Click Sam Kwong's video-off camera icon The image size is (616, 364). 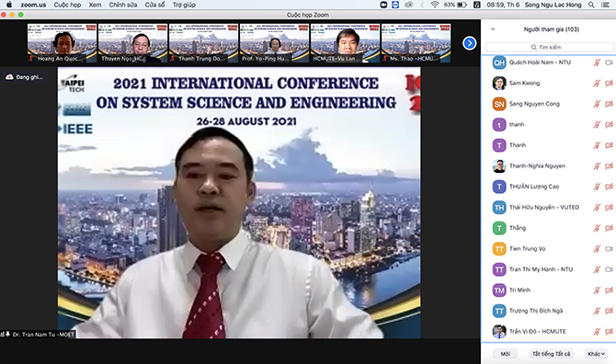point(609,84)
